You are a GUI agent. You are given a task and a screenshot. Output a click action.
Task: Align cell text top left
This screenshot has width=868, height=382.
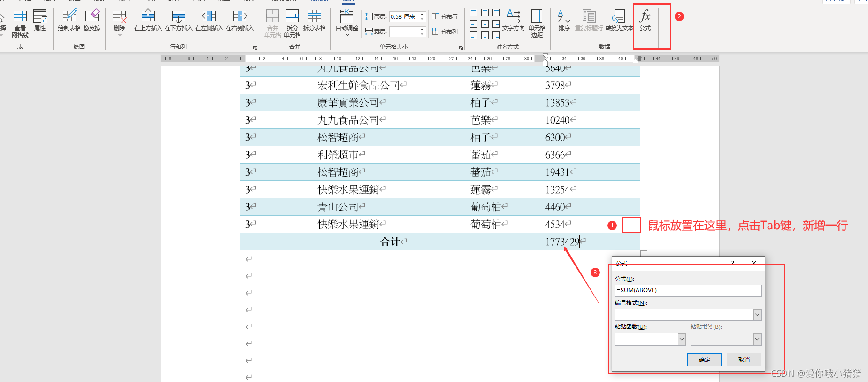tap(474, 13)
